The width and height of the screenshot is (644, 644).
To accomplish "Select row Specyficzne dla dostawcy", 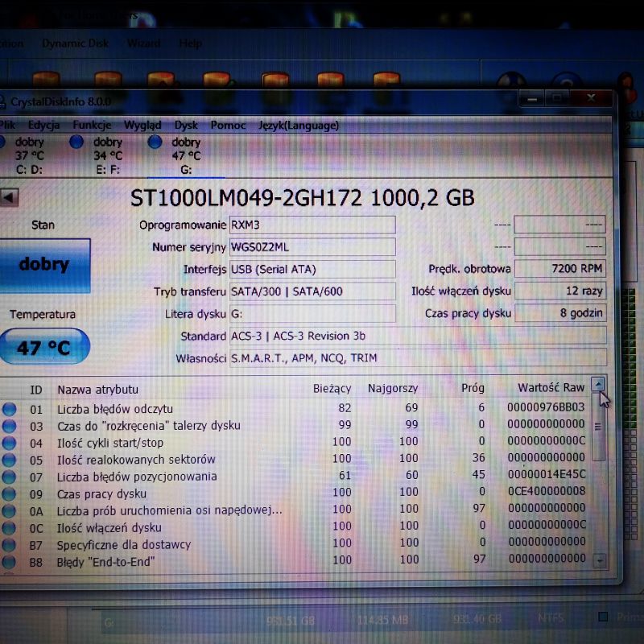I will 295,544.
